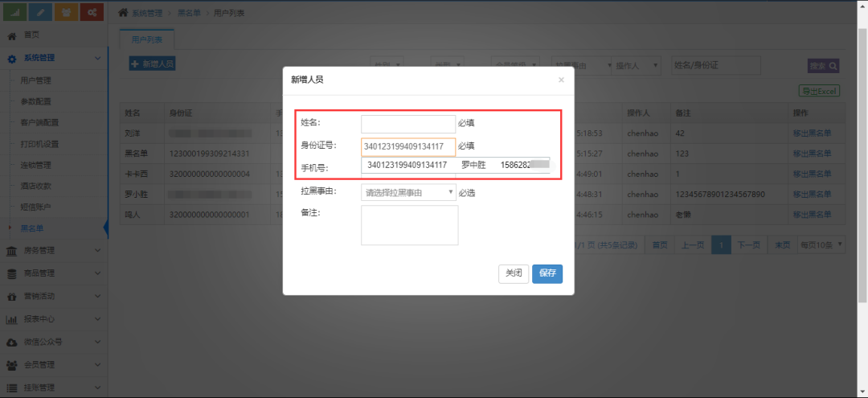Click the 新增人员 button
The image size is (868, 398).
pos(152,64)
